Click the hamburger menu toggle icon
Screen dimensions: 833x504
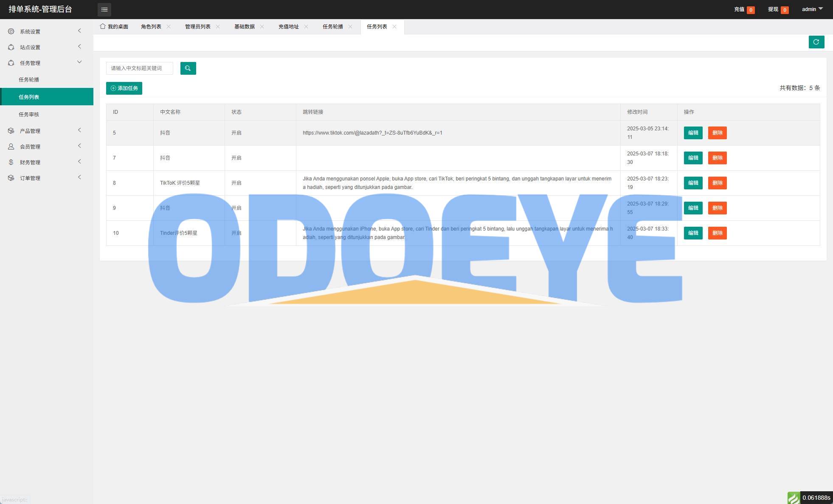point(104,9)
